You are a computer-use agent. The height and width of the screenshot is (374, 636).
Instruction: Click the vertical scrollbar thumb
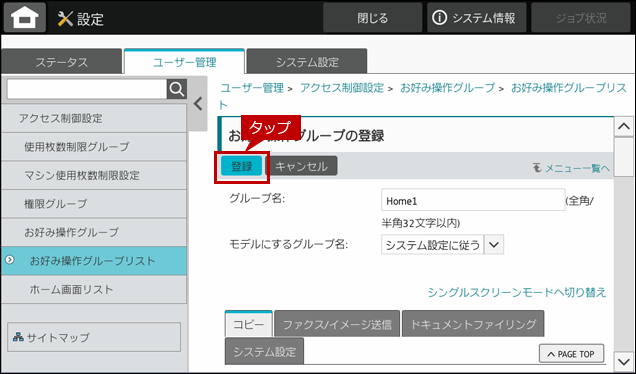click(623, 157)
